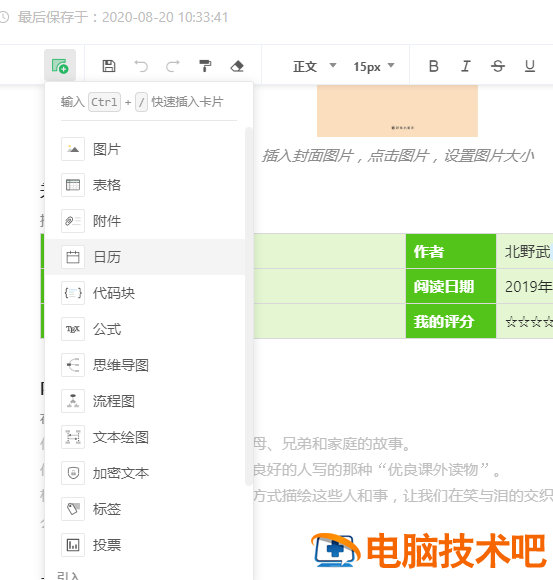Click the insert menu vertical scrollbar
The image size is (553, 580).
pos(249,306)
